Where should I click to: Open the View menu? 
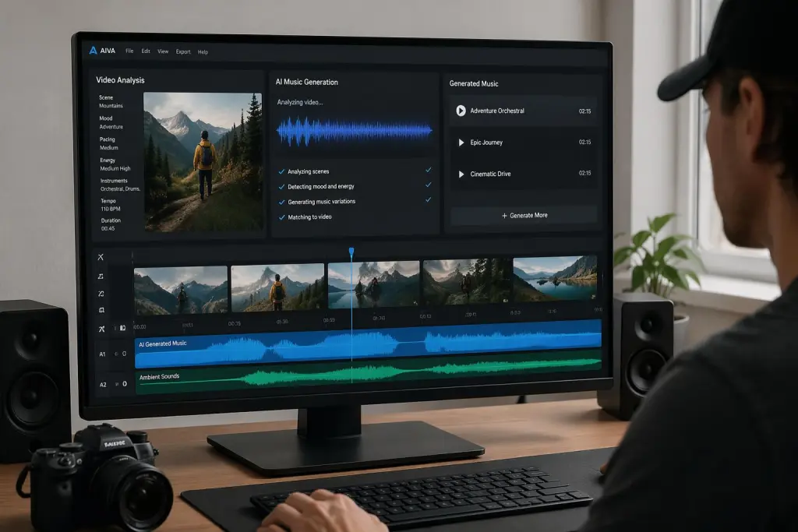[163, 51]
